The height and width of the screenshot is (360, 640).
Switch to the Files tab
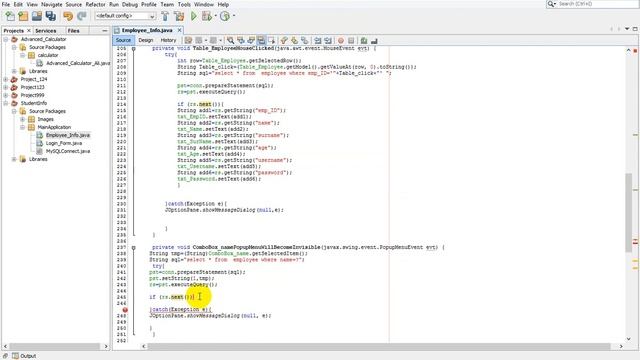[73, 31]
